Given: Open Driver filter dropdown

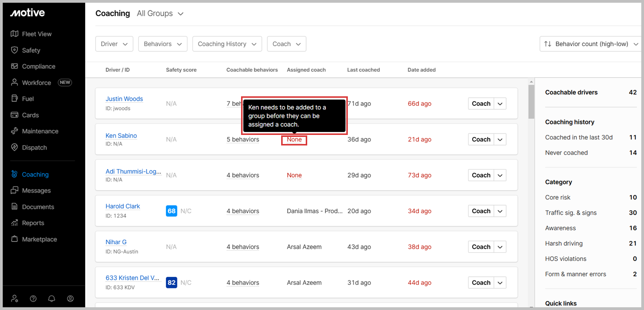Looking at the screenshot, I should (x=114, y=44).
